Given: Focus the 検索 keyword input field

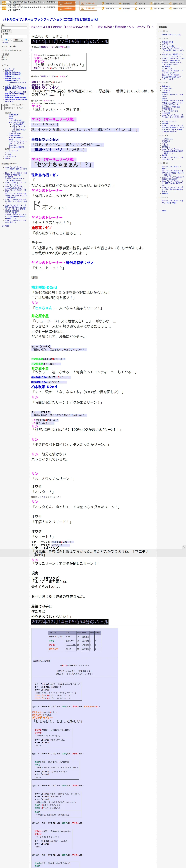Looking at the screenshot, I should coord(14,28).
